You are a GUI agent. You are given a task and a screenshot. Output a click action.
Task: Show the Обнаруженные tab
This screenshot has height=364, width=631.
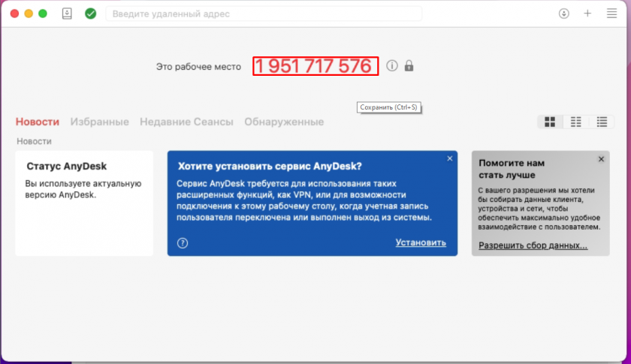(284, 122)
